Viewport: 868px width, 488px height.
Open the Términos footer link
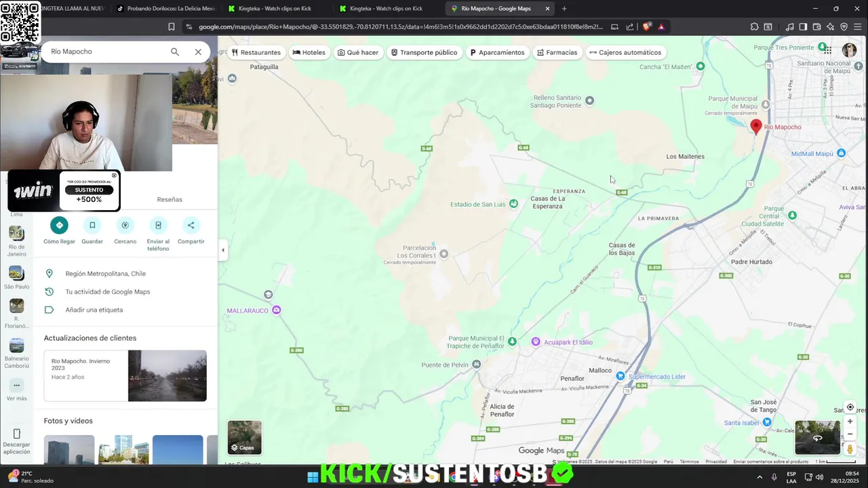pyautogui.click(x=689, y=462)
